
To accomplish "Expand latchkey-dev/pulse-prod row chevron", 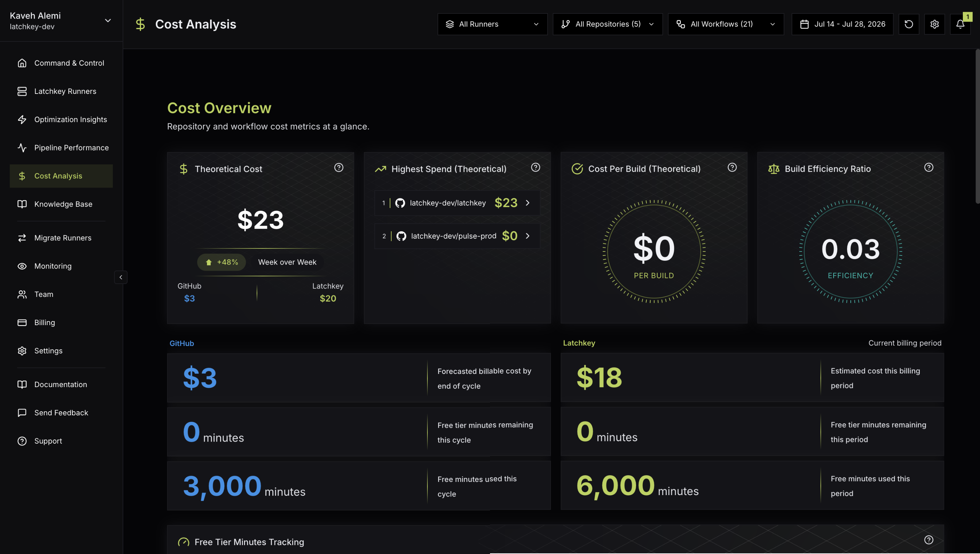I will point(527,236).
